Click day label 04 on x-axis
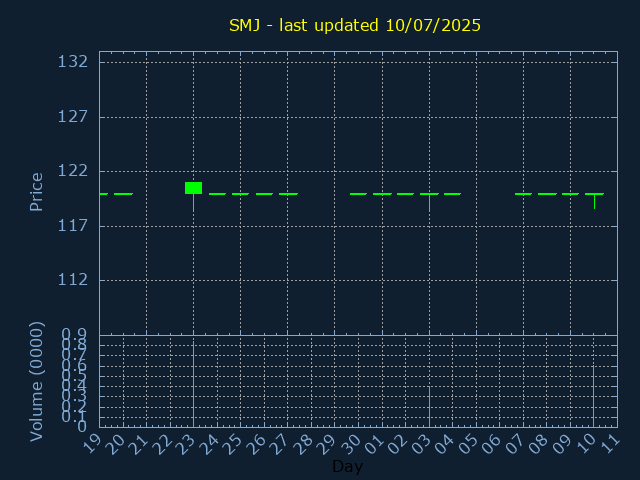Viewport: 640px width, 480px height. click(x=447, y=443)
